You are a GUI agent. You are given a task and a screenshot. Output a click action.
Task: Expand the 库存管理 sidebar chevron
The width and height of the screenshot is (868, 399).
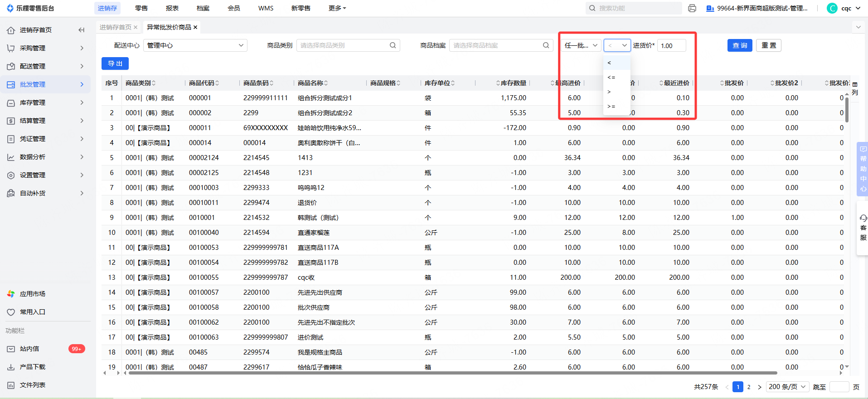coord(82,102)
